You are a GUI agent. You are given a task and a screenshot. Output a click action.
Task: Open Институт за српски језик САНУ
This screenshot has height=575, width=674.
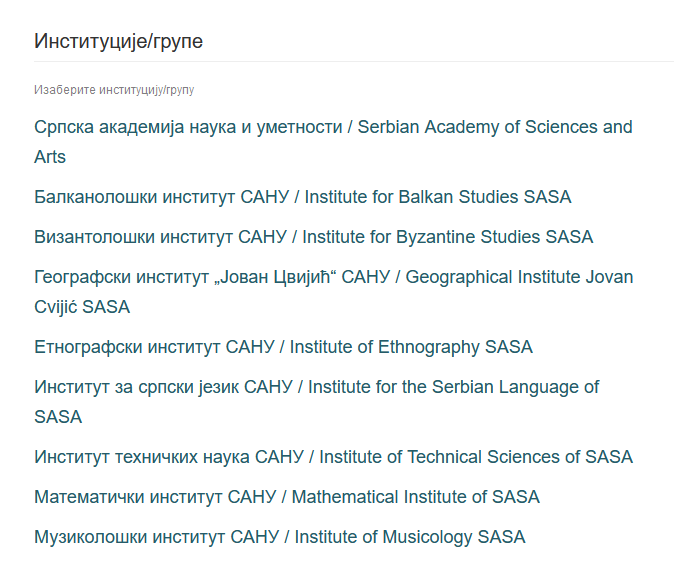pyautogui.click(x=164, y=387)
